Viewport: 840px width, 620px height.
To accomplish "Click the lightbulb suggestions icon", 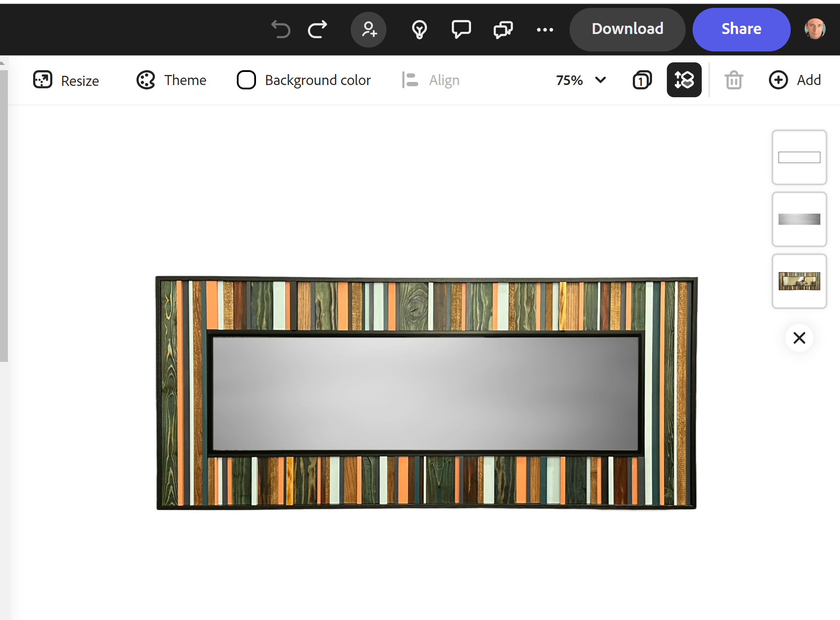I will tap(419, 30).
